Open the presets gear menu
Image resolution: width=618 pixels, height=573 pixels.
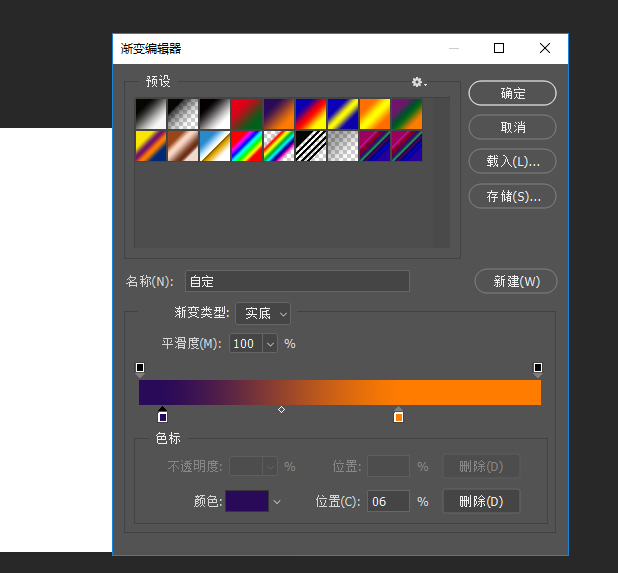point(419,82)
